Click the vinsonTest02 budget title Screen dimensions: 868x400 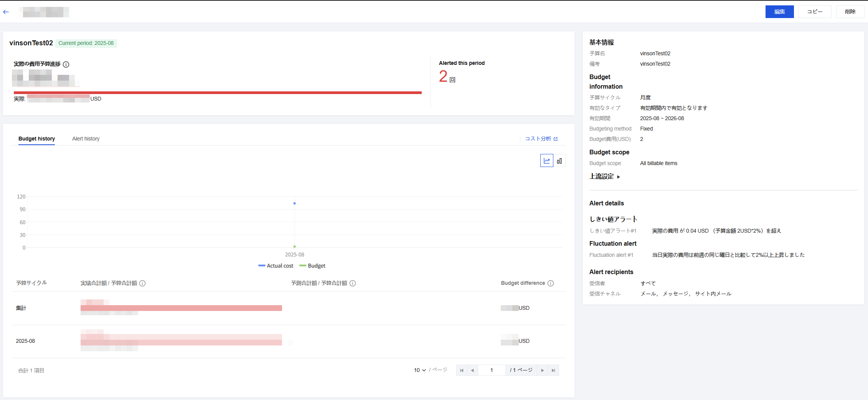[31, 43]
